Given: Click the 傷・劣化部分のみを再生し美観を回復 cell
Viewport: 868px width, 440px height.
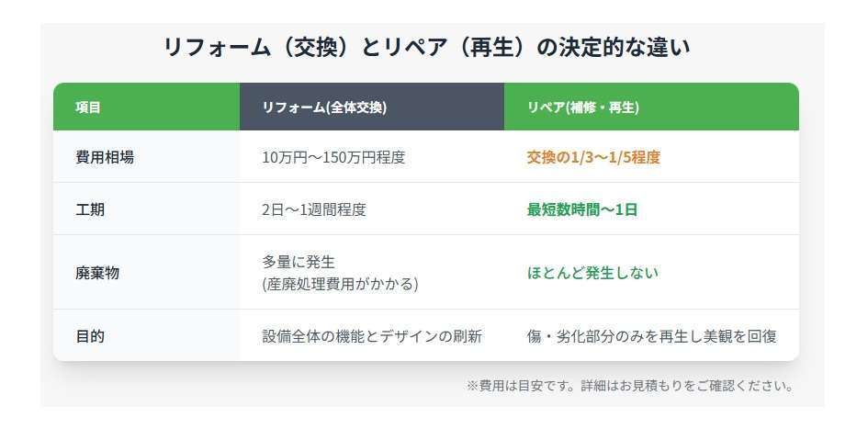Looking at the screenshot, I should click(652, 336).
